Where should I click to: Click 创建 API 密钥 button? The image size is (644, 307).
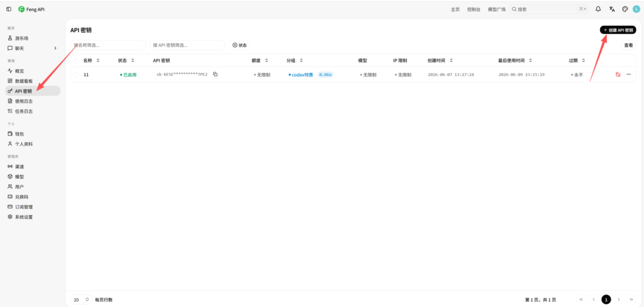618,30
